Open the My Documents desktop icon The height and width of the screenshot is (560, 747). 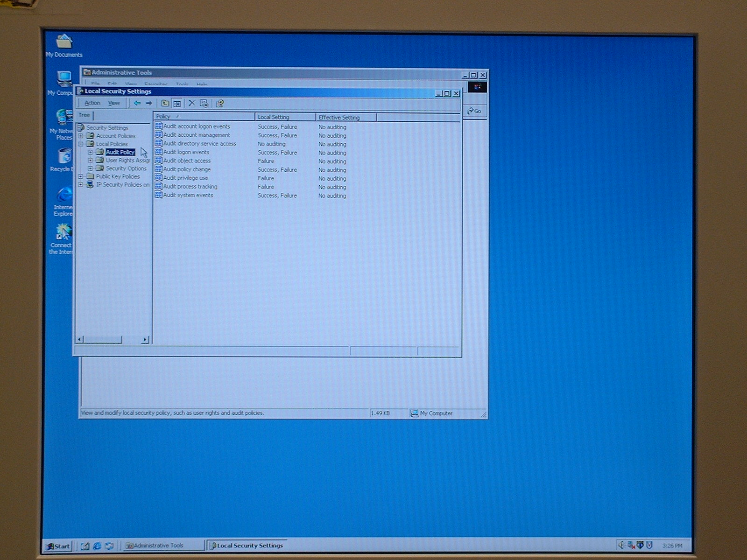point(64,42)
